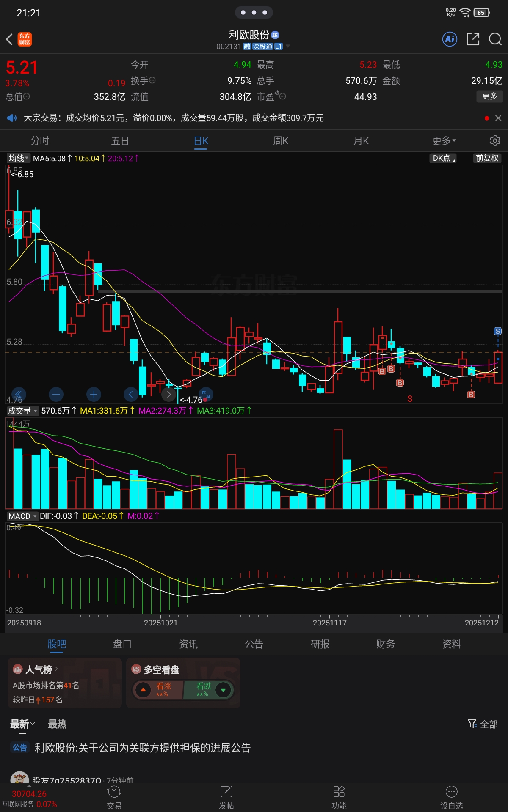The width and height of the screenshot is (508, 812).
Task: Vote 看跌 bearish
Action: 208,690
